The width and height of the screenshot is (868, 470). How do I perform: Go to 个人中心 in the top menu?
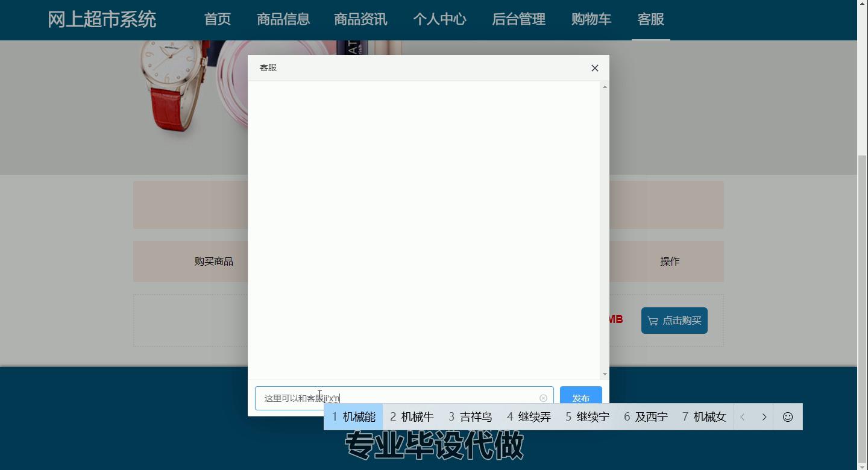[439, 19]
